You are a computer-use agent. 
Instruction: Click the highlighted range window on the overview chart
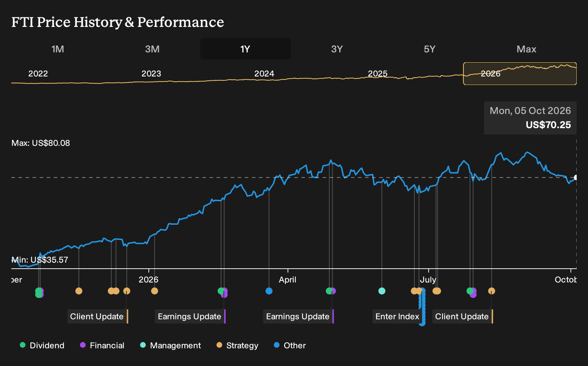[520, 74]
